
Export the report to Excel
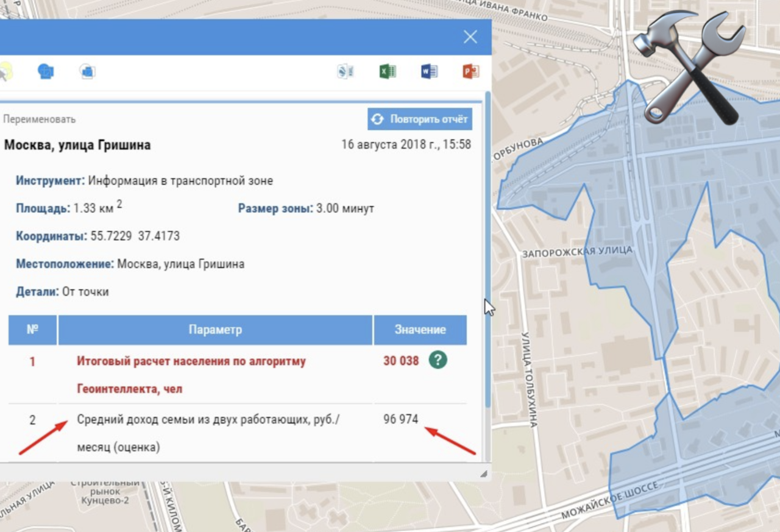point(388,71)
